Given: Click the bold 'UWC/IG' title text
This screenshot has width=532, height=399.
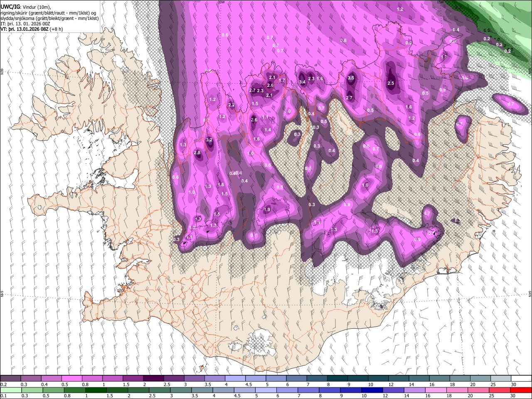Looking at the screenshot, I should [10, 7].
